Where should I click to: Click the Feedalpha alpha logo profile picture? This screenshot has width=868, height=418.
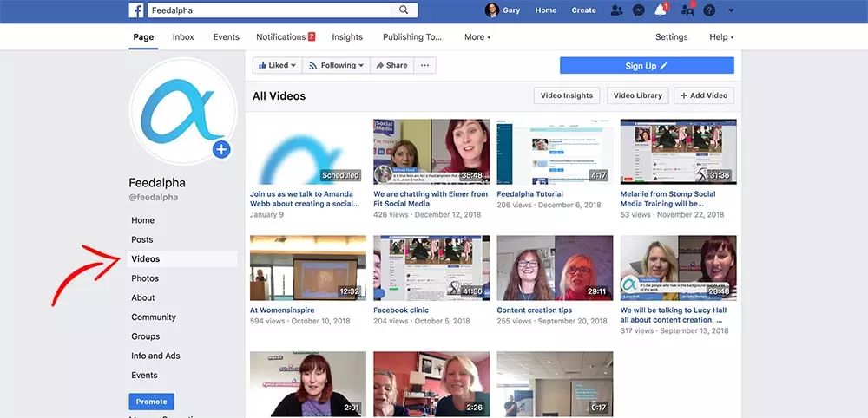pyautogui.click(x=183, y=111)
